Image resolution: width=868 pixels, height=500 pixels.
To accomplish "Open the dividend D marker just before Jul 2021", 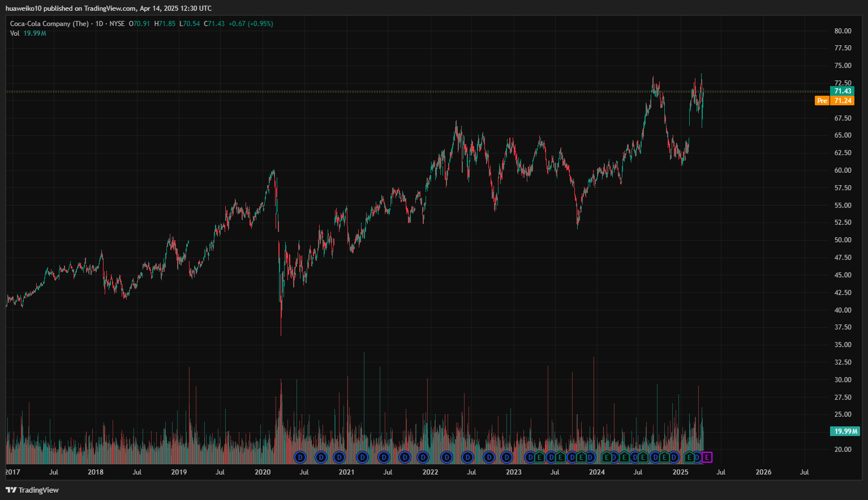I will [x=384, y=457].
